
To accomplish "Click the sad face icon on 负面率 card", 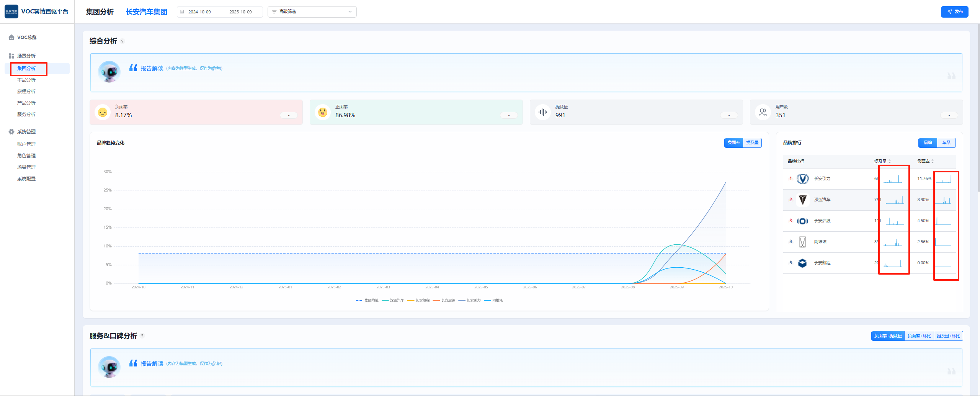I will pyautogui.click(x=103, y=112).
